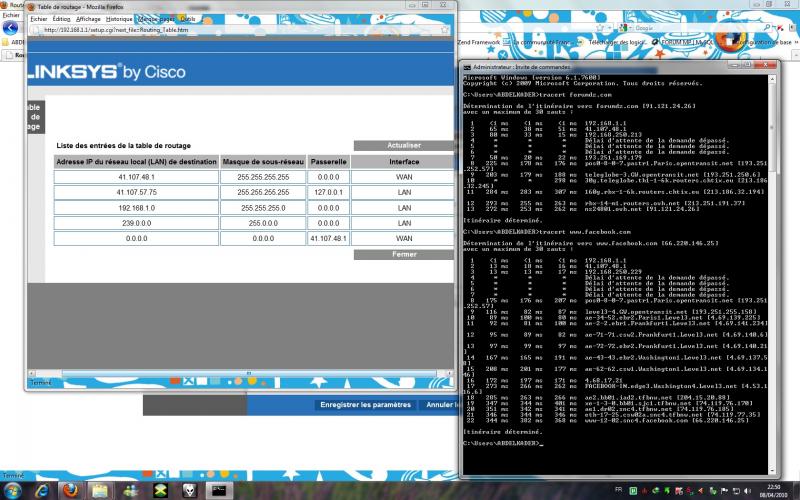The image size is (800, 500).
Task: Open the Historique menu
Action: coord(119,18)
